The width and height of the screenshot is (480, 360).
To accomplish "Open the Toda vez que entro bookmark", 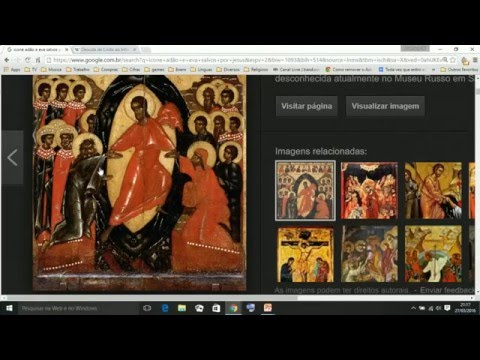I will tap(402, 69).
